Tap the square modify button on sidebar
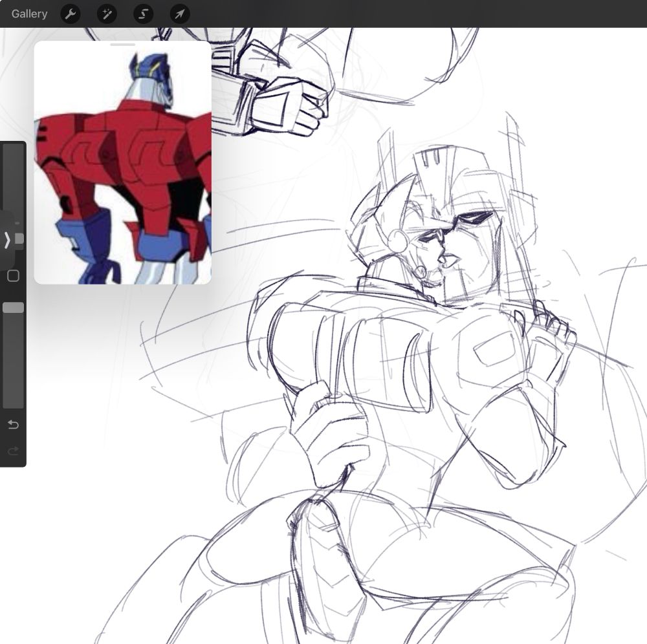647x644 pixels. click(x=13, y=276)
